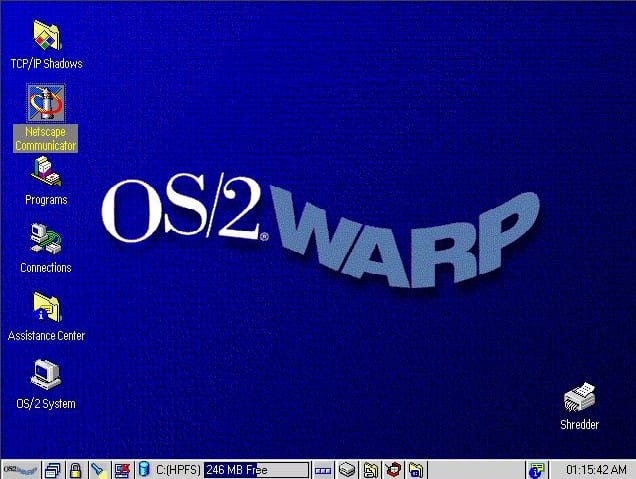Click the shutdown computer icon in WarpCenter

point(122,470)
